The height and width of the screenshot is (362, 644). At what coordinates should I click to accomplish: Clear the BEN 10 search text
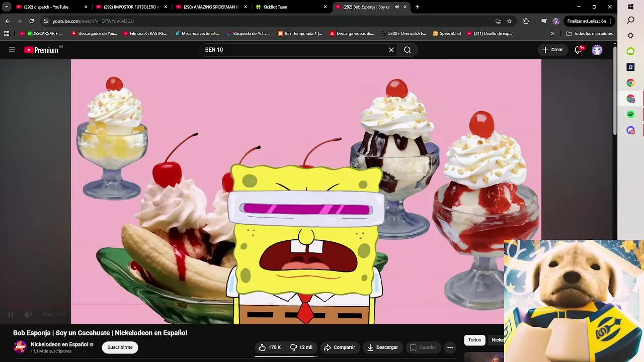[x=391, y=50]
